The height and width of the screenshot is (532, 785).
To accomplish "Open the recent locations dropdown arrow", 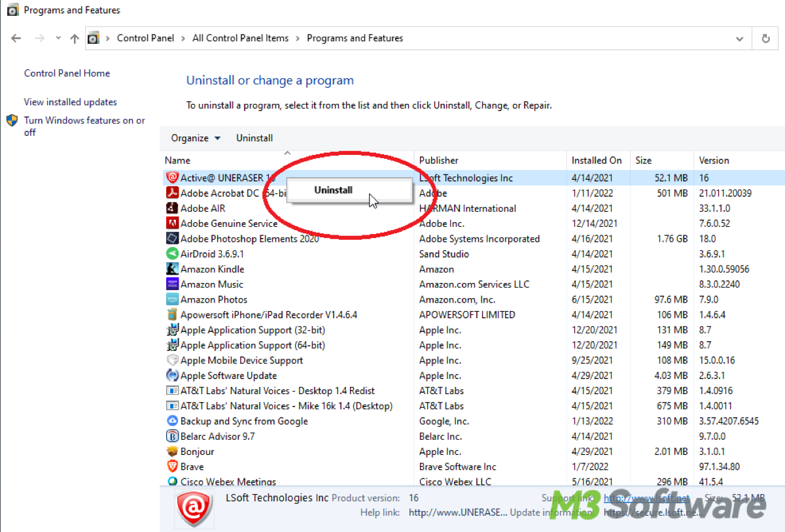I will click(58, 39).
